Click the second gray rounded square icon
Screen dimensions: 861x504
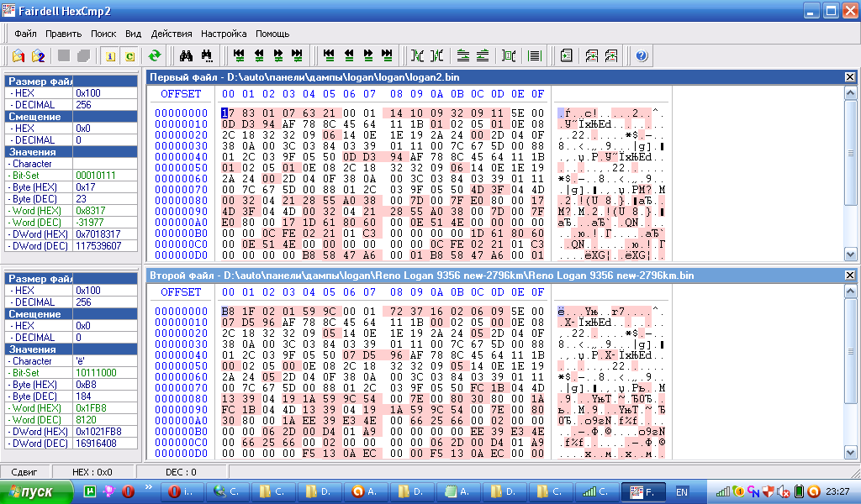(x=83, y=56)
